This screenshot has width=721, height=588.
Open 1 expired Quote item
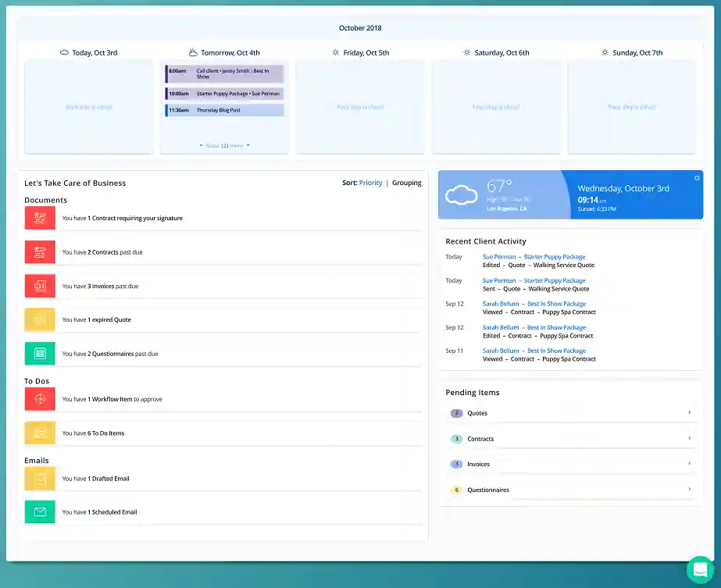[223, 319]
